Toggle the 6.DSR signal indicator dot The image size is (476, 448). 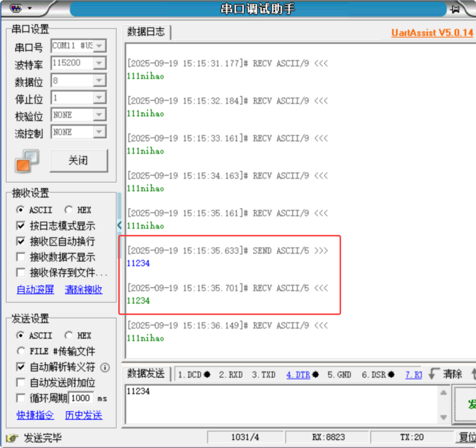(x=391, y=374)
